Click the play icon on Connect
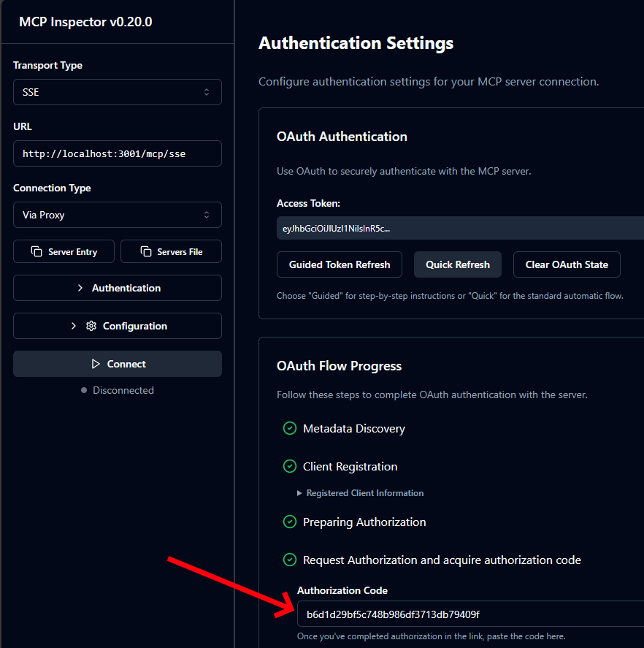Screen dimensions: 644x648 [96, 364]
